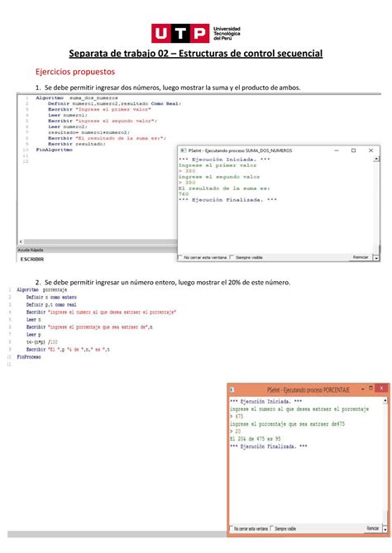Screen dimensions: 392x553
Task: Click the result 'El 20% de 475 es 95'
Action: tap(256, 439)
